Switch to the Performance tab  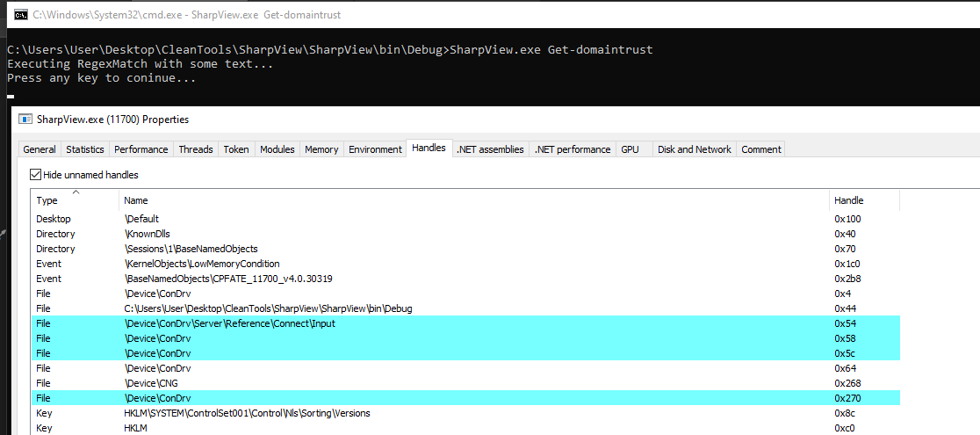141,149
